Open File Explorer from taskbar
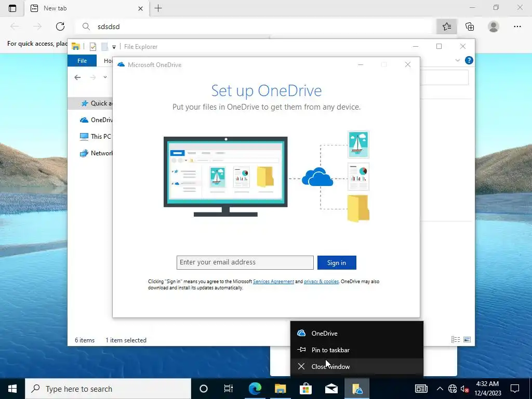Screen dimensions: 532x399 tap(281, 389)
